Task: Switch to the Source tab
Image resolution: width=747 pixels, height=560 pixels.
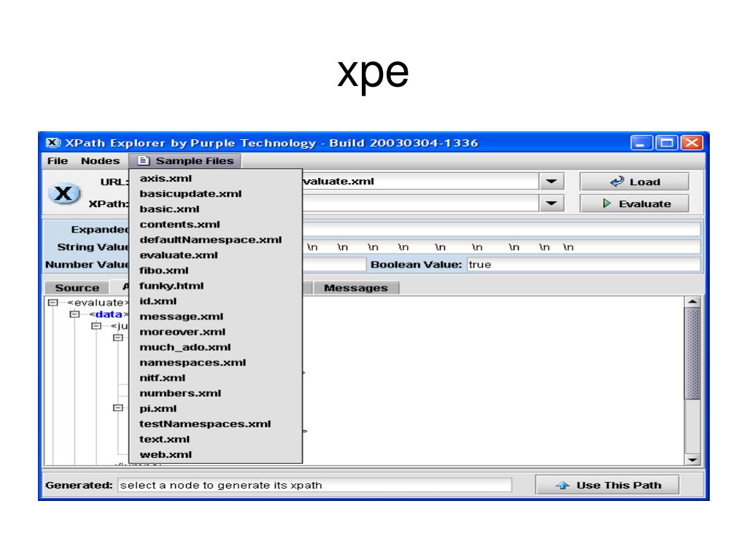Action: (77, 287)
